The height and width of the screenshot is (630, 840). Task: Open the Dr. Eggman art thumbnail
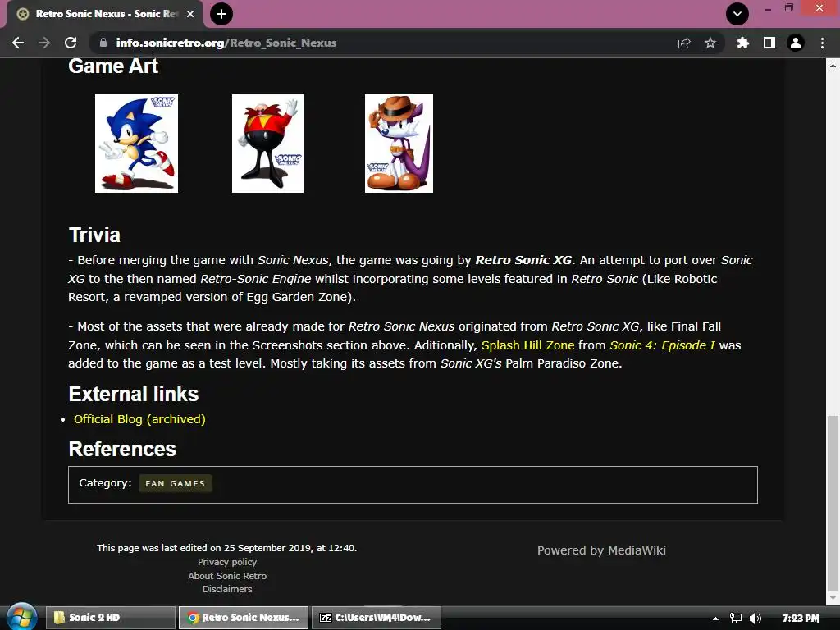click(x=268, y=144)
